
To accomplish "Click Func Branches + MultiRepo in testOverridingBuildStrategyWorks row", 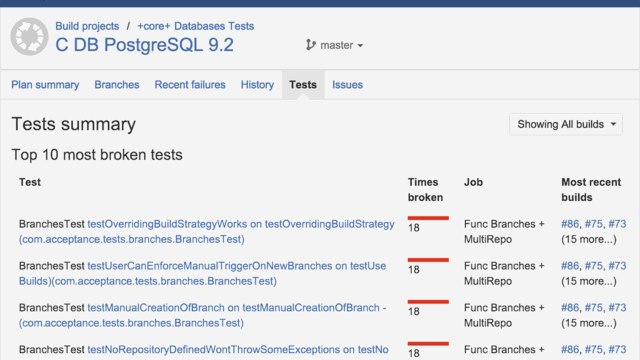I will click(x=504, y=231).
